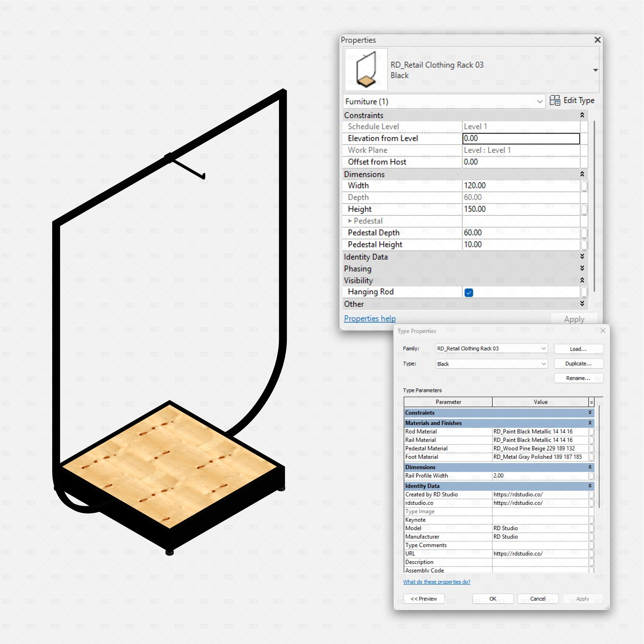This screenshot has width=644, height=644.
Task: Expand the Pedestal parameter group arrow
Action: (350, 221)
